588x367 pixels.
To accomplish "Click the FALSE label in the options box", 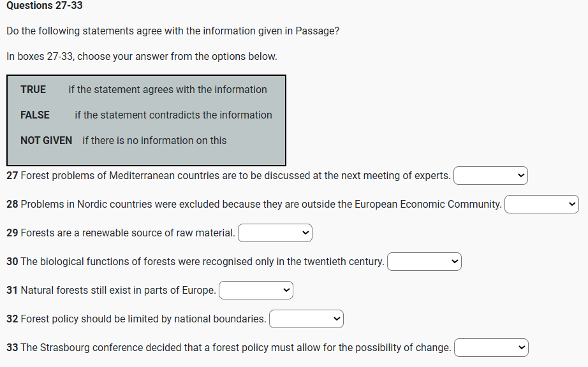I will tap(35, 115).
